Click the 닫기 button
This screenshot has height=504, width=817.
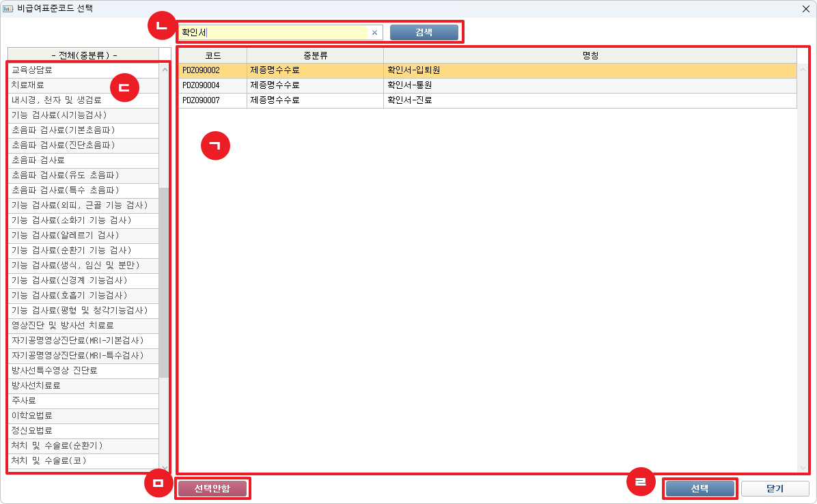[x=775, y=489]
